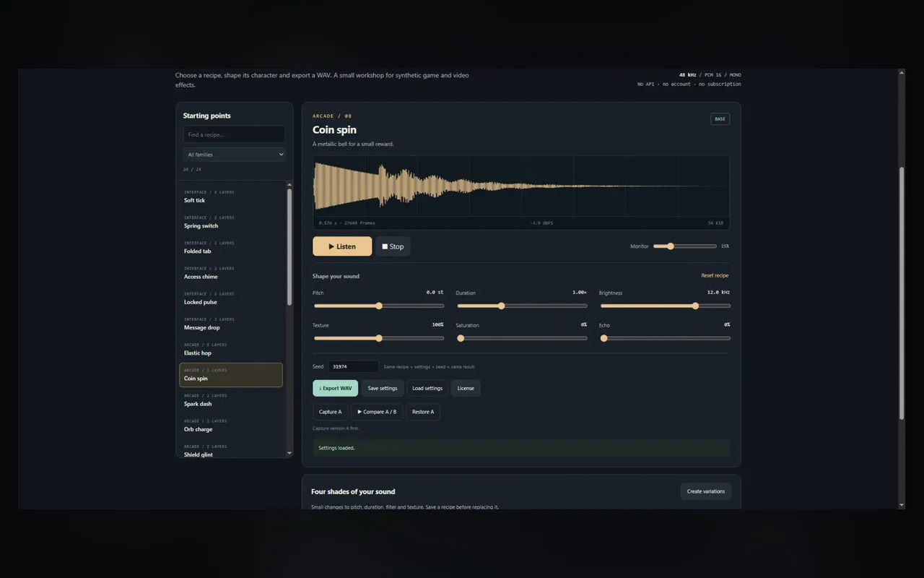Select the Spark dash recipe
The image size is (924, 578).
point(231,400)
